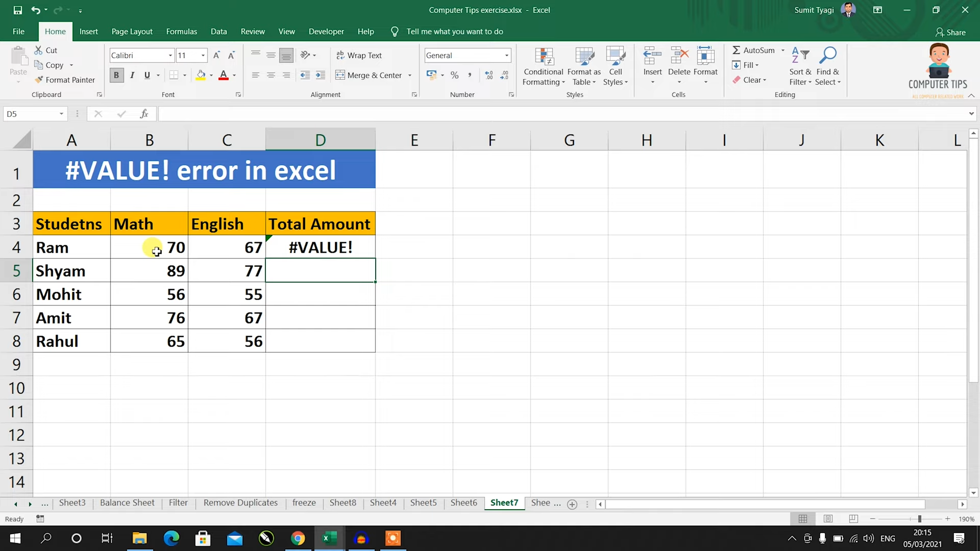Click the horizontal scrollbar right arrow

(962, 503)
